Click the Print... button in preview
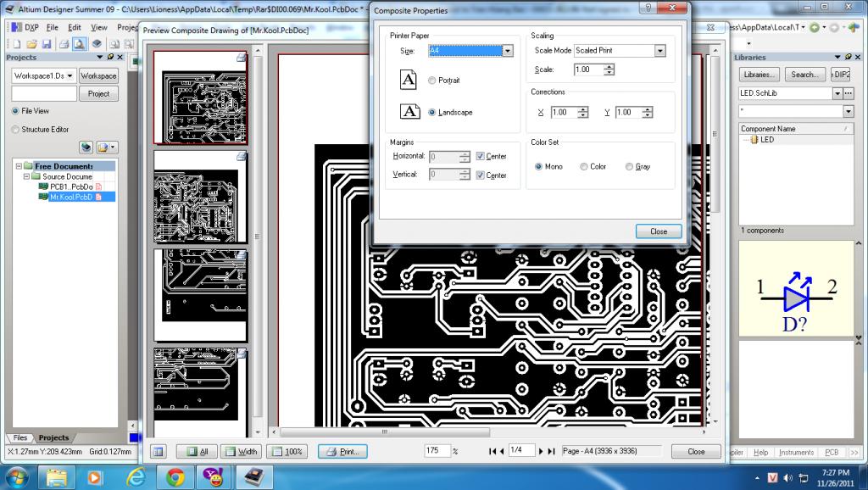 pos(342,452)
